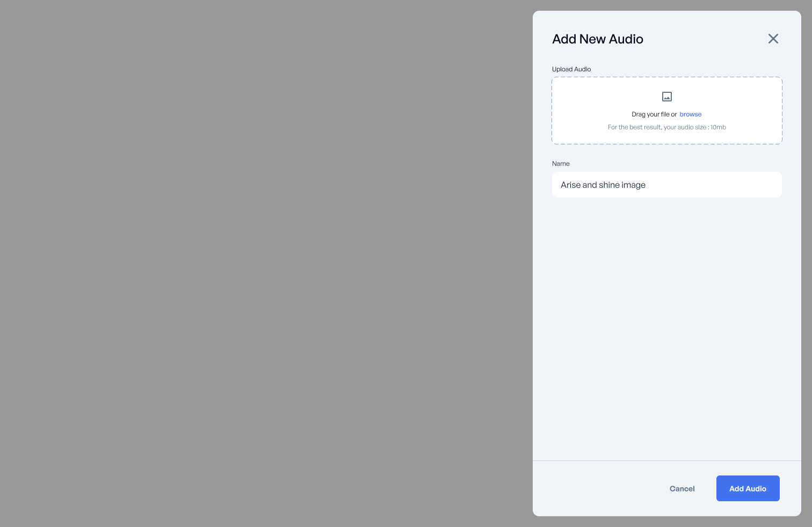Click the word "Arise" in the Name field
The width and height of the screenshot is (812, 527).
(570, 185)
